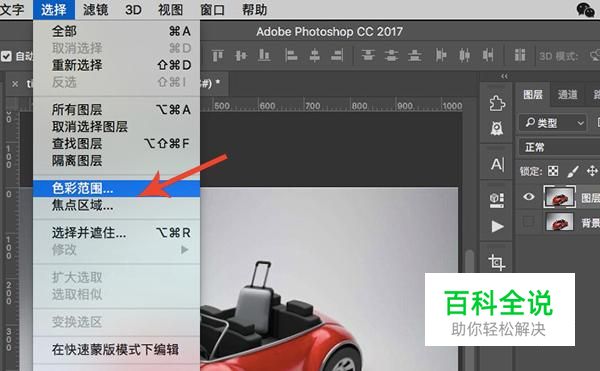Click the crop-shaped icon in panel dock
600x371 pixels.
coord(497,262)
